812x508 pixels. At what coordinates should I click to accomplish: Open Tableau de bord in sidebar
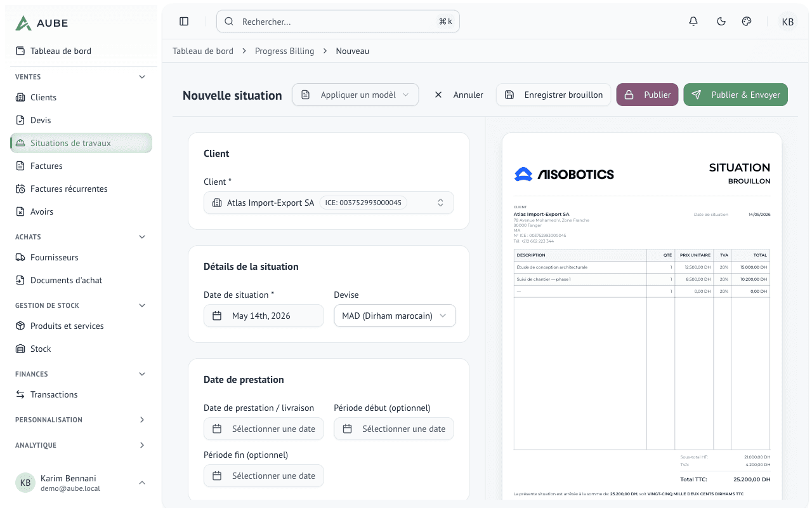81,51
